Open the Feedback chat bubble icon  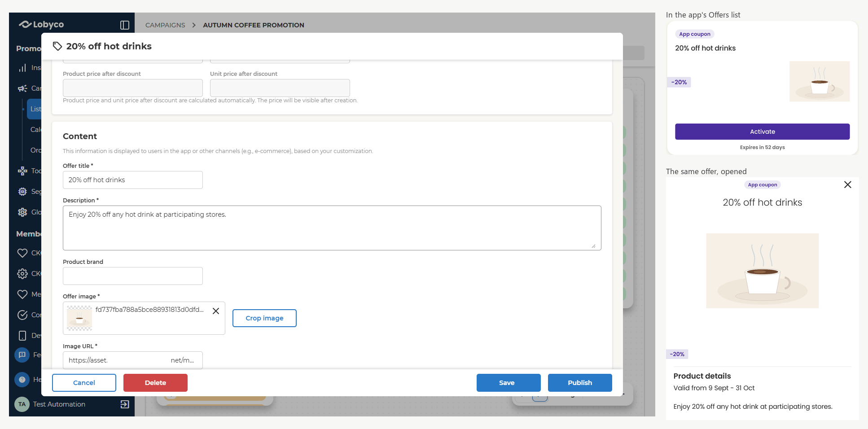click(x=22, y=355)
